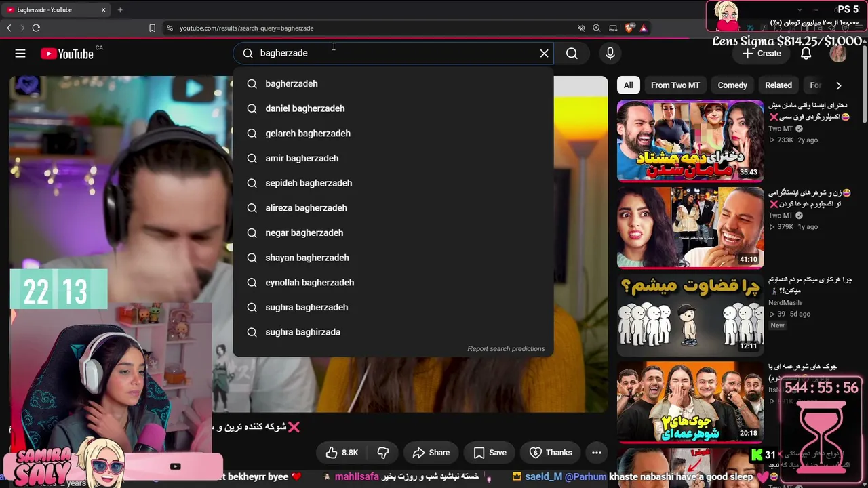
Task: Open the Brave Shields lion icon
Action: pos(629,28)
